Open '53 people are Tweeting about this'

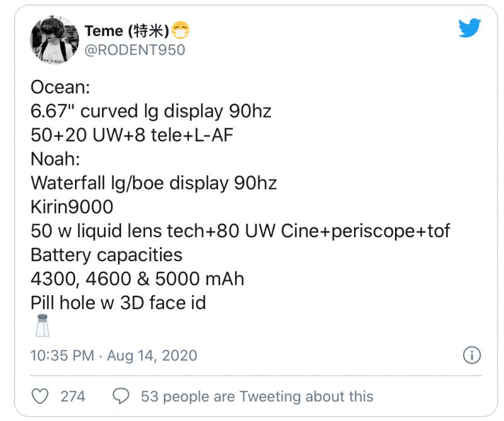257,396
